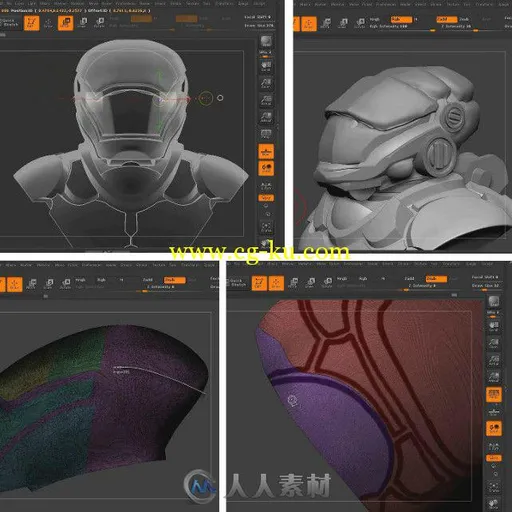The width and height of the screenshot is (512, 512).
Task: Click Draw Size slider in bottom-right window
Action: 487,287
